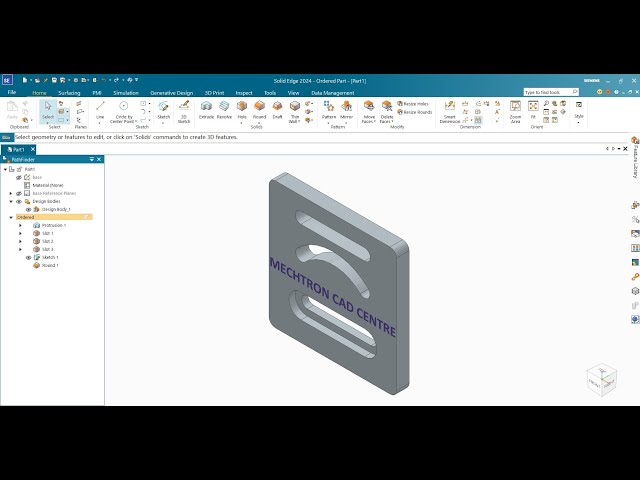The image size is (640, 480).
Task: Select the Extrude tool
Action: coord(206,110)
